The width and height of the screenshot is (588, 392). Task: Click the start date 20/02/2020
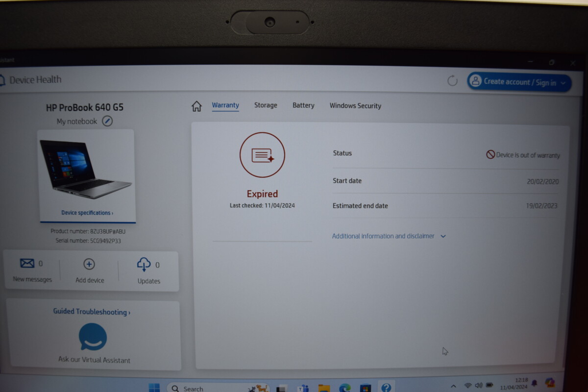(x=542, y=182)
